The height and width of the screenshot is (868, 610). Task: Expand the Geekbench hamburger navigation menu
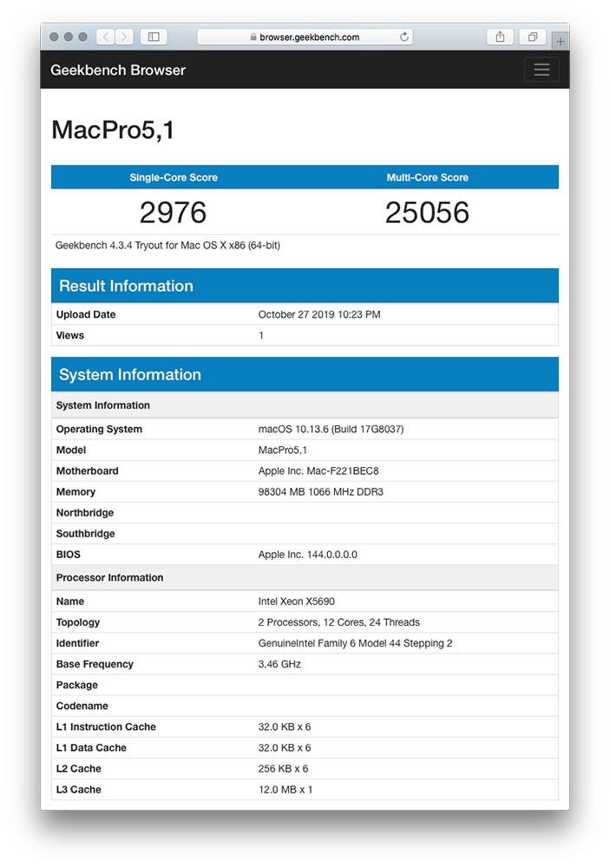[x=541, y=70]
